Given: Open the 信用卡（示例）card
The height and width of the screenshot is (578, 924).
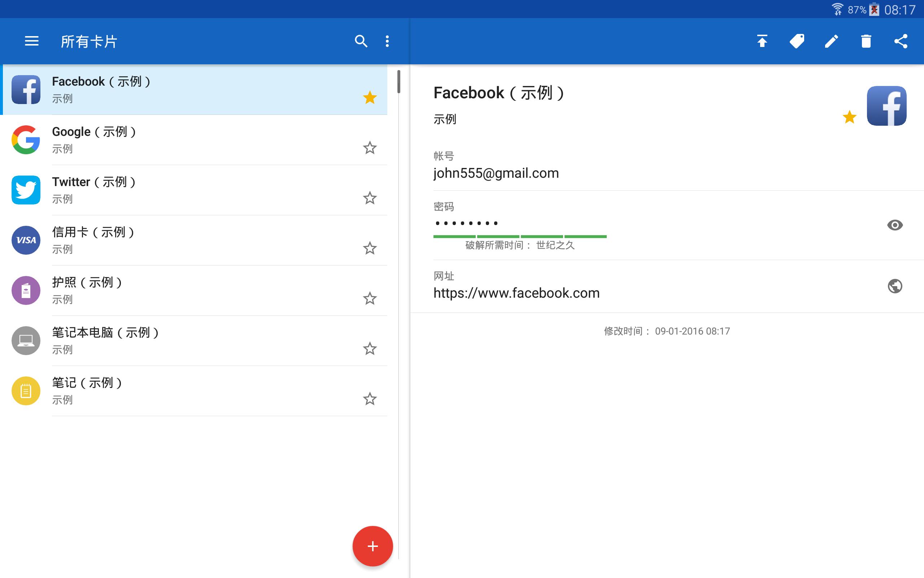Looking at the screenshot, I should pyautogui.click(x=193, y=240).
